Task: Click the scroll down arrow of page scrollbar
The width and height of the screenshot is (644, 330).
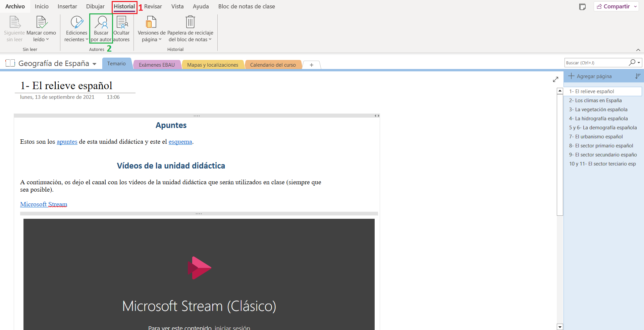Action: click(x=559, y=327)
